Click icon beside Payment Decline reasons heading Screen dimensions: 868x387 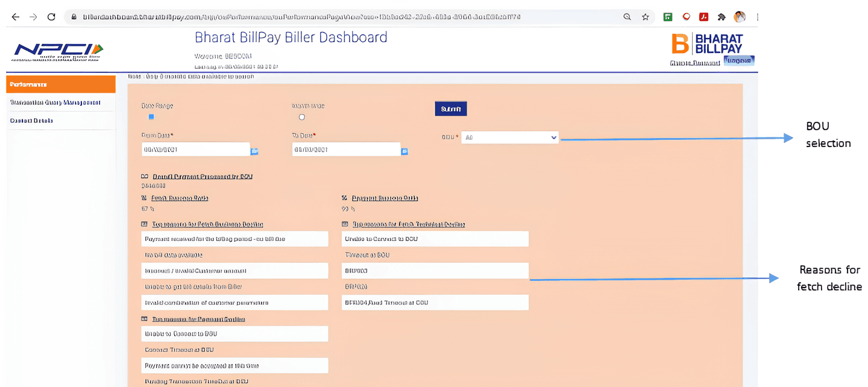(145, 319)
